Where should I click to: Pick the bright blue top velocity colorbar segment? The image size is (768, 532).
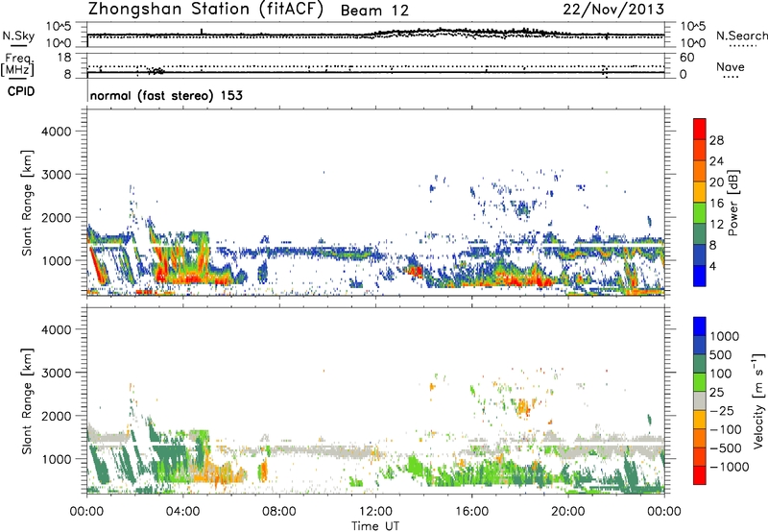700,326
